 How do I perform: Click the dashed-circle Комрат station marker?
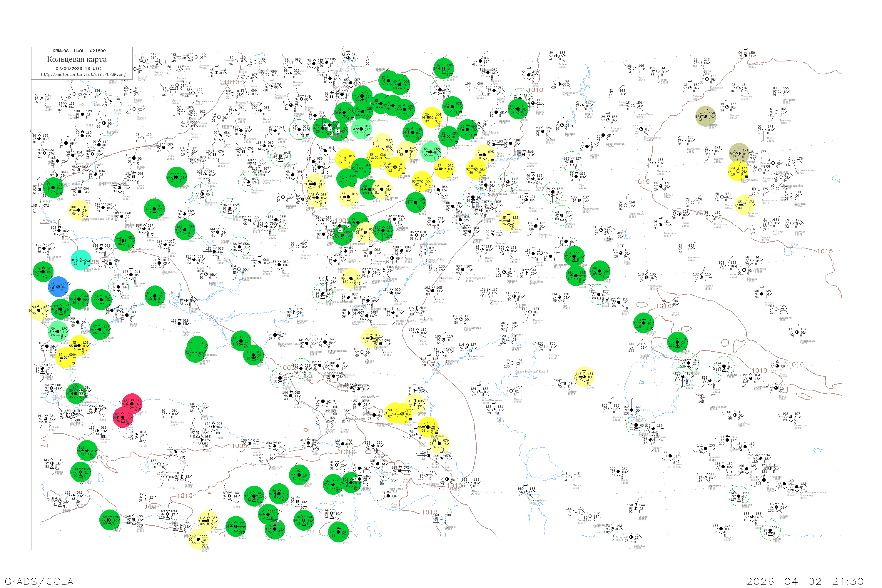pos(118,287)
